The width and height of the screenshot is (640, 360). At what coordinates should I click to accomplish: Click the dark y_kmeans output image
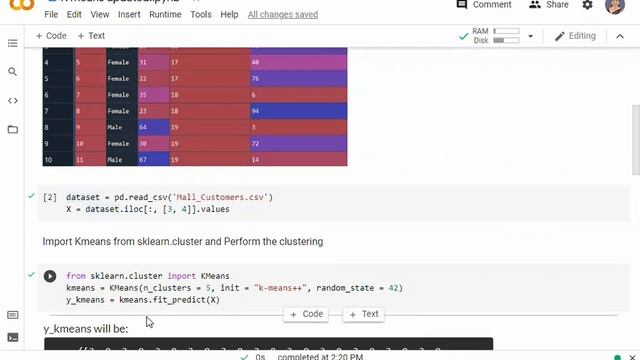(269, 344)
